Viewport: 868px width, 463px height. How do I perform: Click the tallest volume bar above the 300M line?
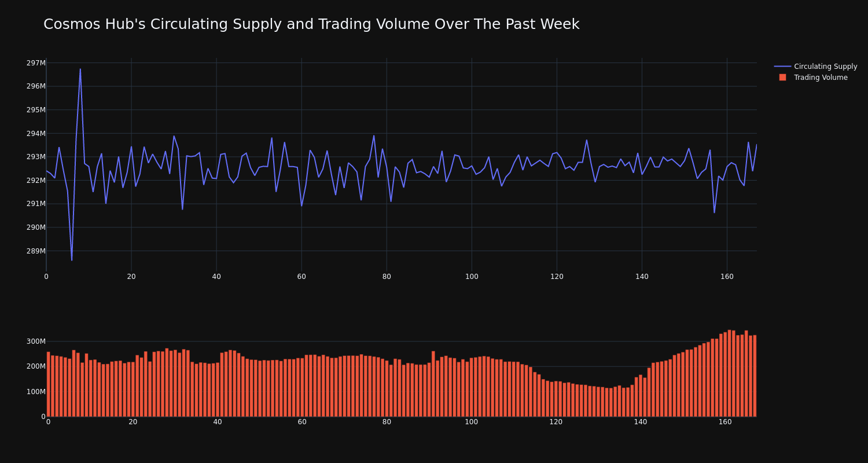pyautogui.click(x=730, y=373)
